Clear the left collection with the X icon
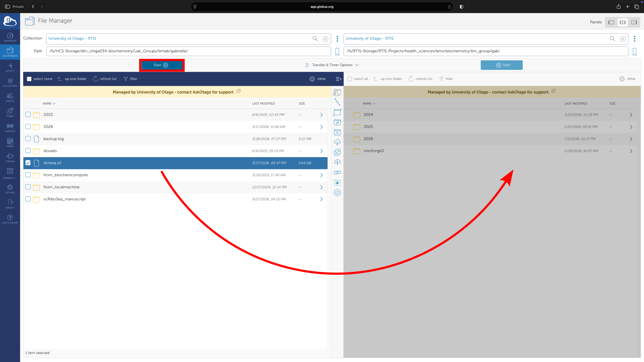Image resolution: width=644 pixels, height=362 pixels. coord(325,39)
